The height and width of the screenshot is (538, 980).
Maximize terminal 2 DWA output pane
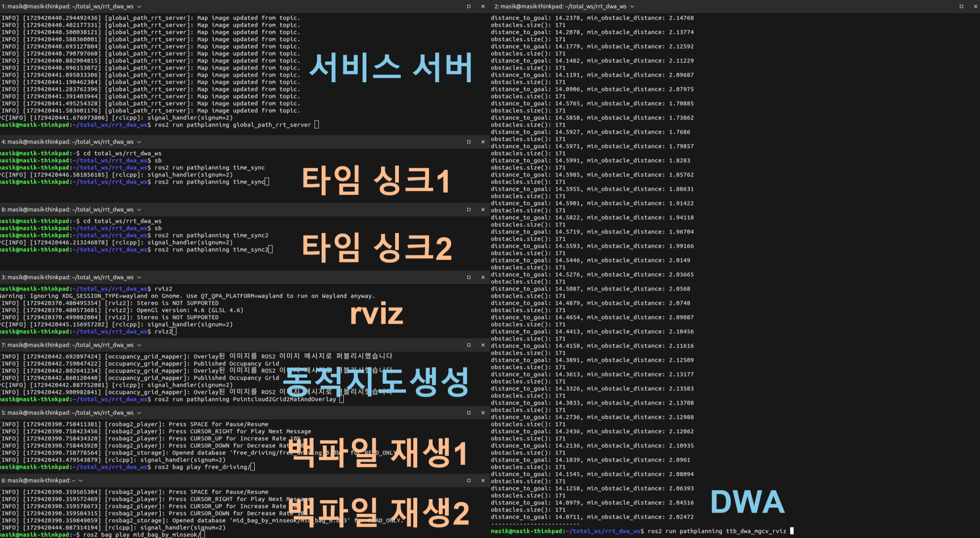click(x=961, y=7)
